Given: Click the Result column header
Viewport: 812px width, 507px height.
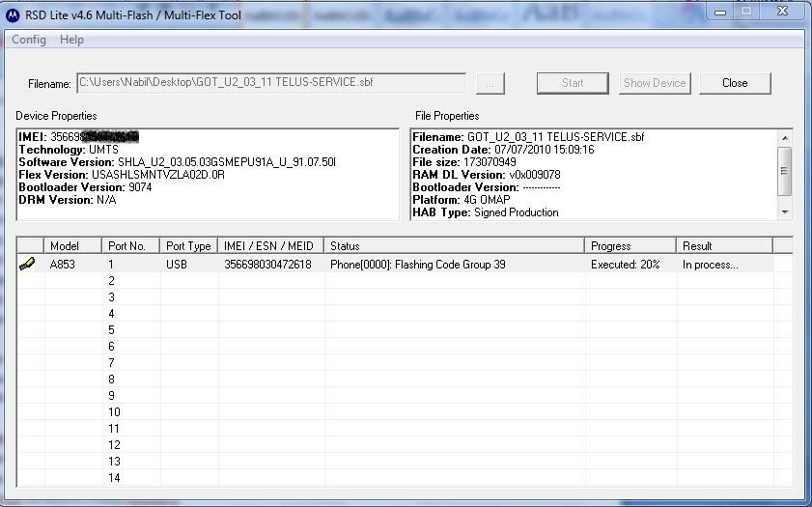Looking at the screenshot, I should click(x=725, y=245).
